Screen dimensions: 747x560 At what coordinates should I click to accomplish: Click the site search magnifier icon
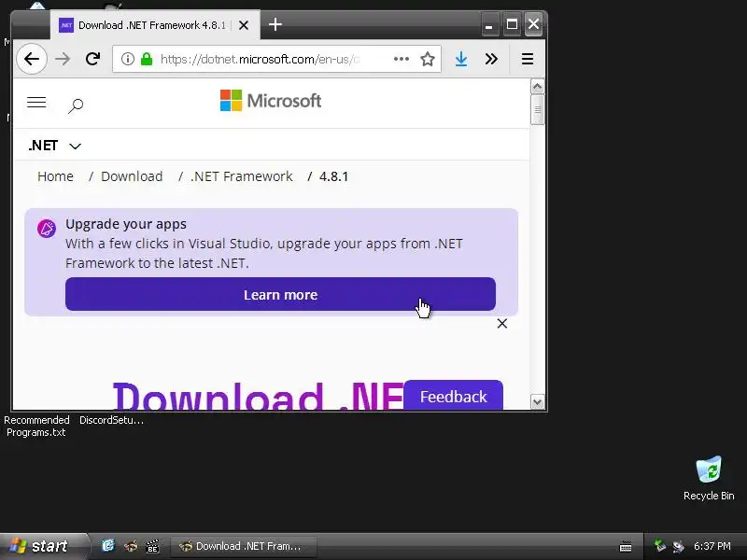click(x=76, y=105)
